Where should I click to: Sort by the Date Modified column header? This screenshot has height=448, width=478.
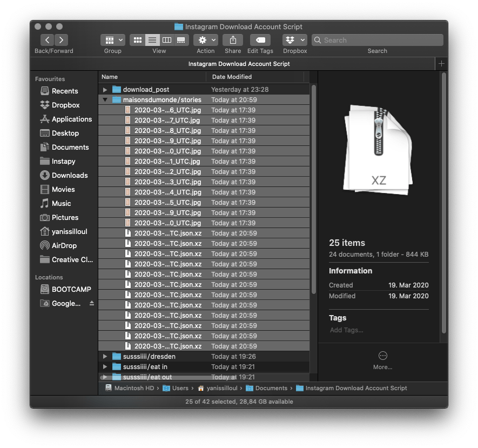255,77
